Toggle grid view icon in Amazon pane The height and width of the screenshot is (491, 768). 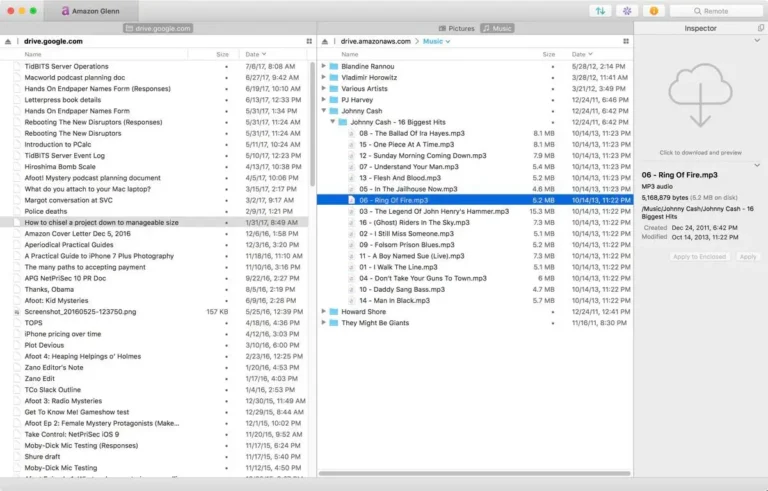[626, 42]
